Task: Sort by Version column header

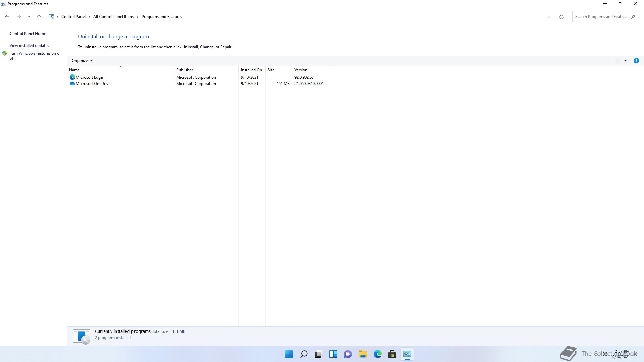Action: click(x=314, y=70)
